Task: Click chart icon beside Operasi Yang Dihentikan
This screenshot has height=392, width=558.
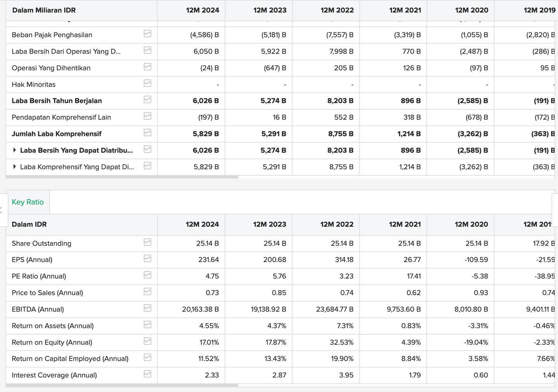Action: coord(147,67)
